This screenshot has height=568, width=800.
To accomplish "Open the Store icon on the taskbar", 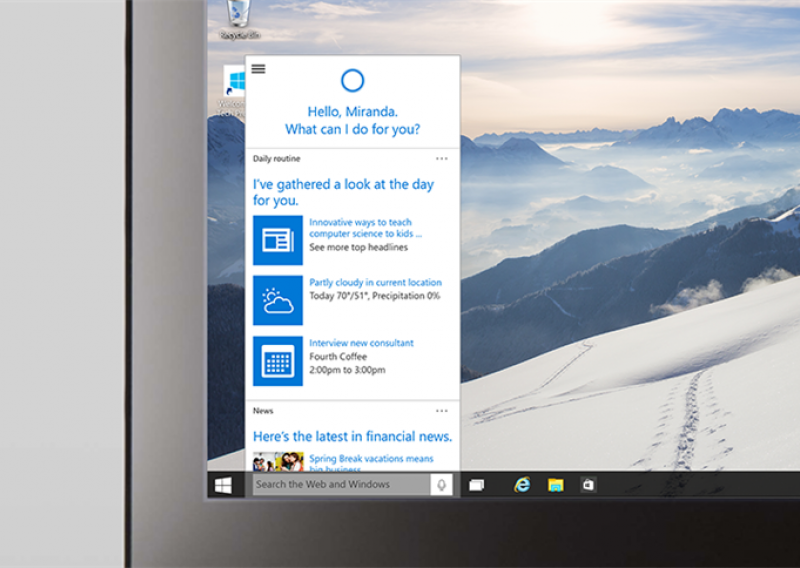I will pyautogui.click(x=588, y=484).
